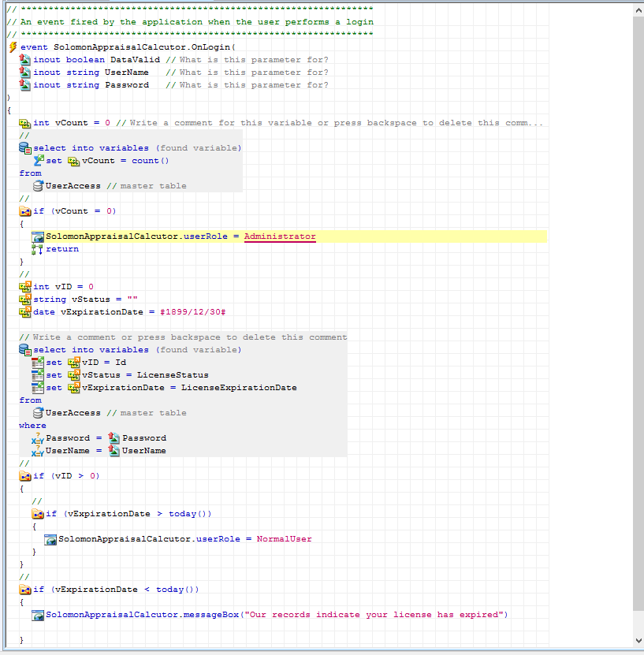Image resolution: width=644 pixels, height=655 pixels.
Task: Click the if-block icon for vCount = 0
Action: coord(25,211)
